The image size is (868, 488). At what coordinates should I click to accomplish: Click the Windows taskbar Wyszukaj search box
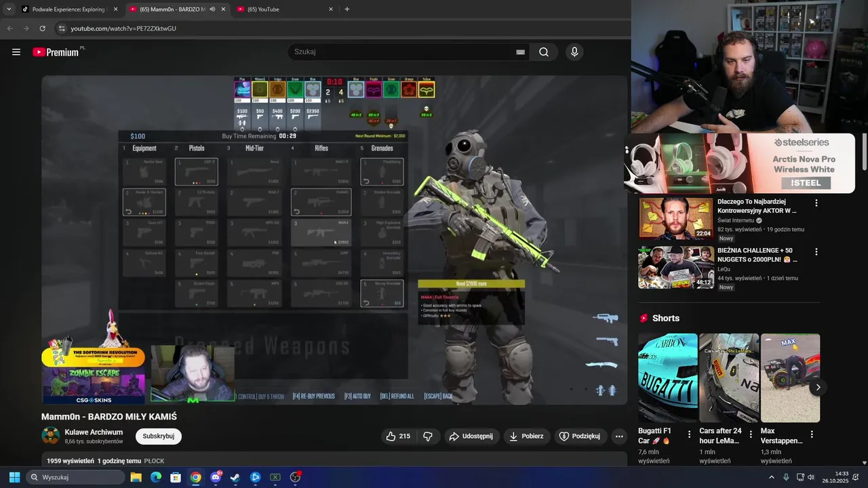[76, 477]
